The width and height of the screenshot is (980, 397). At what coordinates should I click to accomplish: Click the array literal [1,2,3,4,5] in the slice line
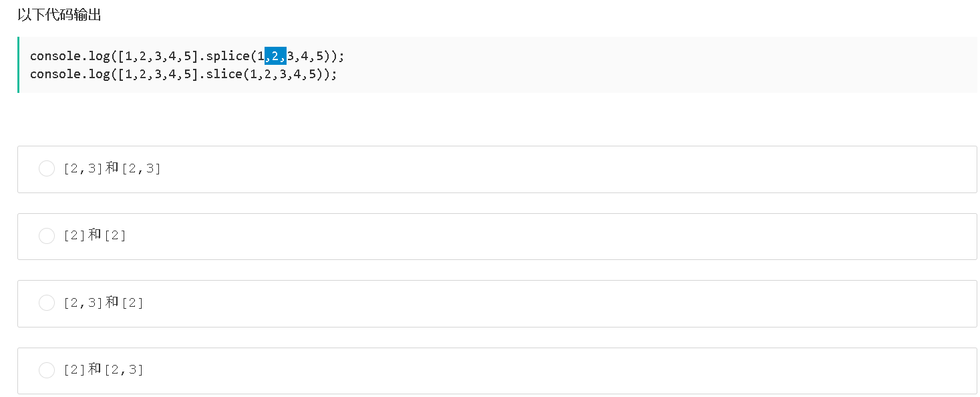coord(156,74)
